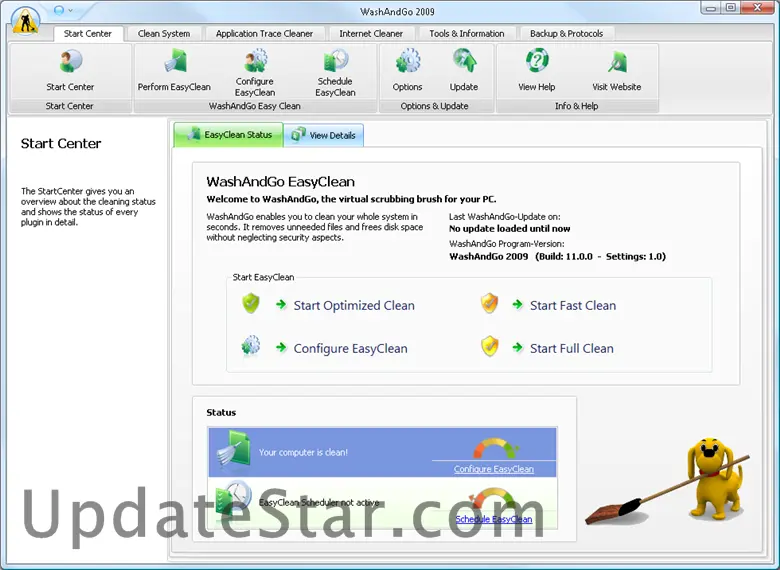Close the WashAndGo 2009 window
780x570 pixels.
(758, 8)
